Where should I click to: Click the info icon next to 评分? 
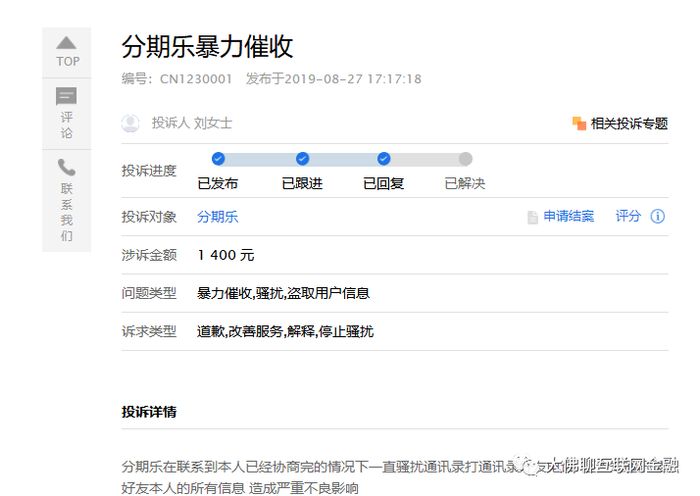[x=658, y=217]
